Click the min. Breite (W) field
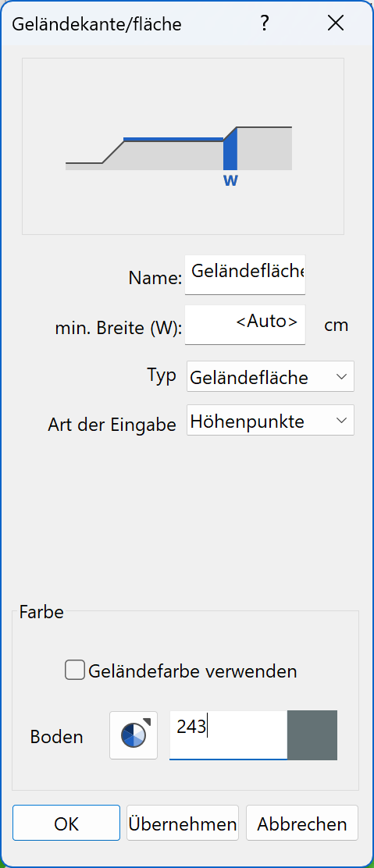The height and width of the screenshot is (868, 374). 245,325
